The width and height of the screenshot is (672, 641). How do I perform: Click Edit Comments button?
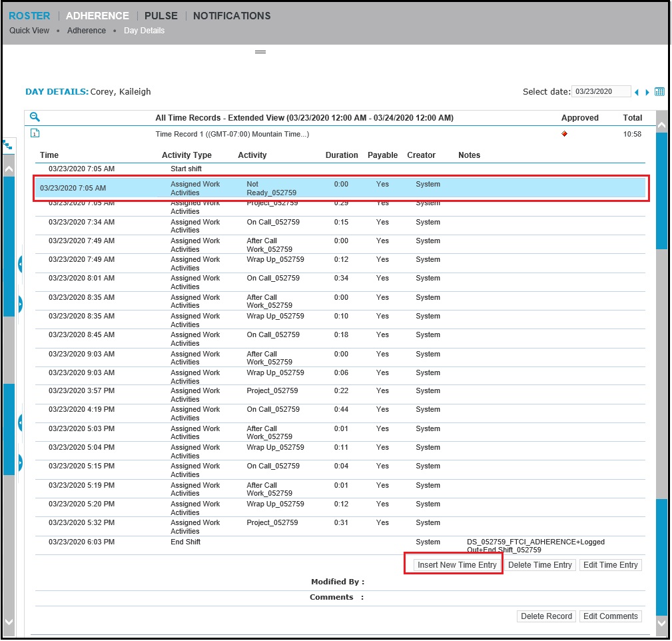[x=610, y=616]
